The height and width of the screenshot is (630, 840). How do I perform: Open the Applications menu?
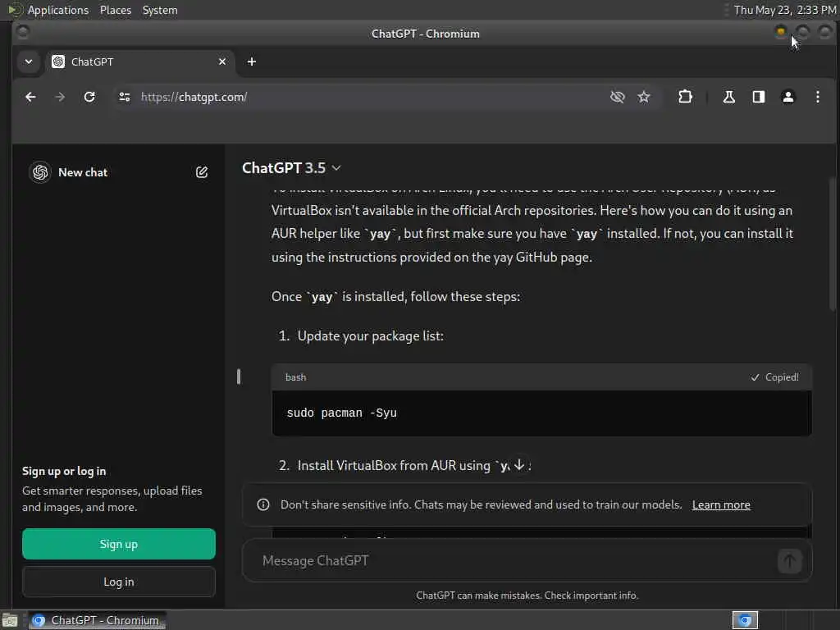point(58,10)
